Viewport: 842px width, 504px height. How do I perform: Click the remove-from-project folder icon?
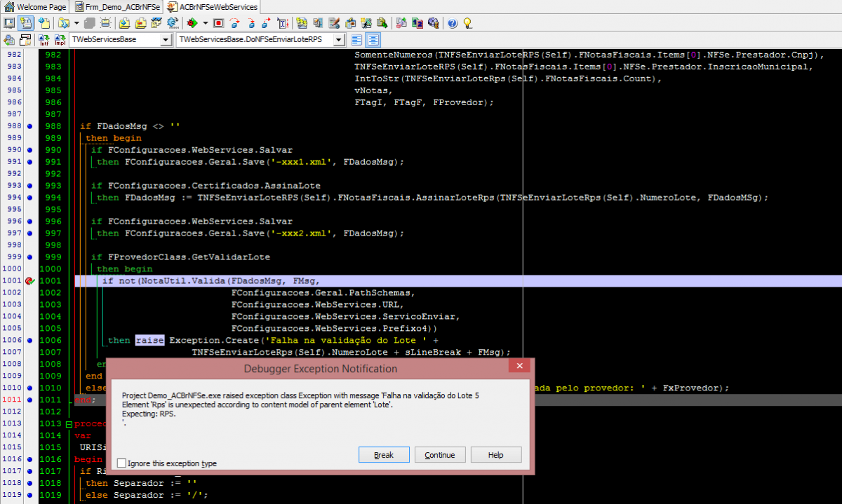point(140,23)
